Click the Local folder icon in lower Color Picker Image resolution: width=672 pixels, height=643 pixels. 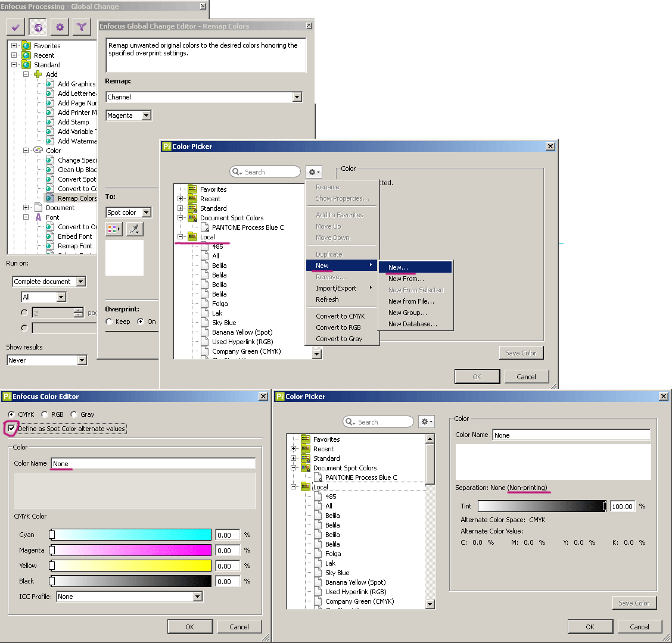point(306,486)
